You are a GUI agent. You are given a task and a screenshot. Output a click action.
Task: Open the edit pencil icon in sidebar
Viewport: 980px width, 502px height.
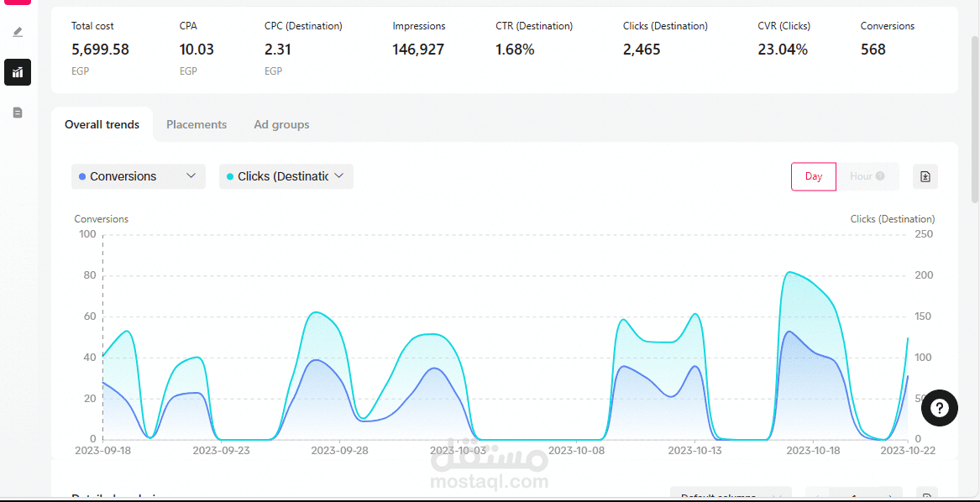click(x=18, y=32)
